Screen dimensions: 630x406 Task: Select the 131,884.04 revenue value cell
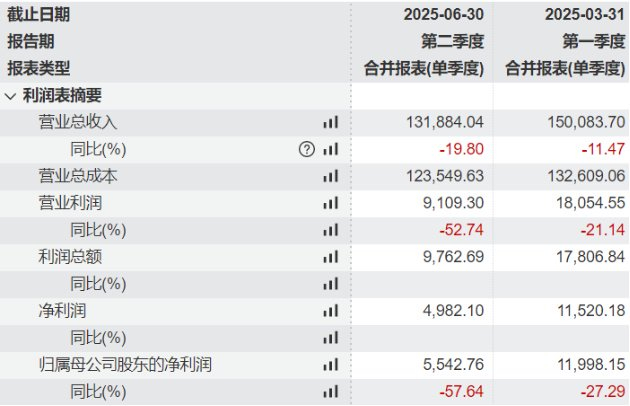coord(442,123)
